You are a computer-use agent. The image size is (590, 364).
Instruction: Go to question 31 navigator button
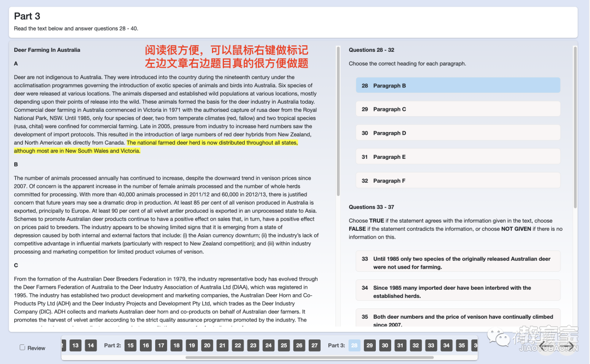click(x=400, y=345)
